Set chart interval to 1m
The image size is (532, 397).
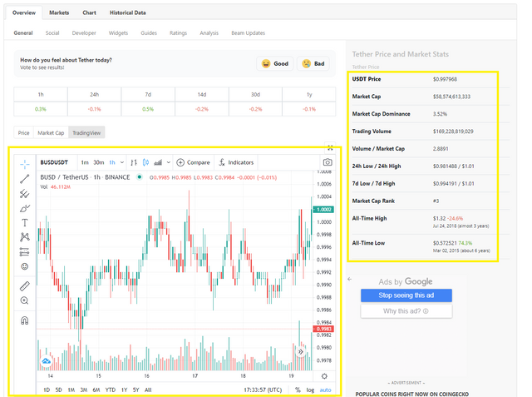[85, 162]
